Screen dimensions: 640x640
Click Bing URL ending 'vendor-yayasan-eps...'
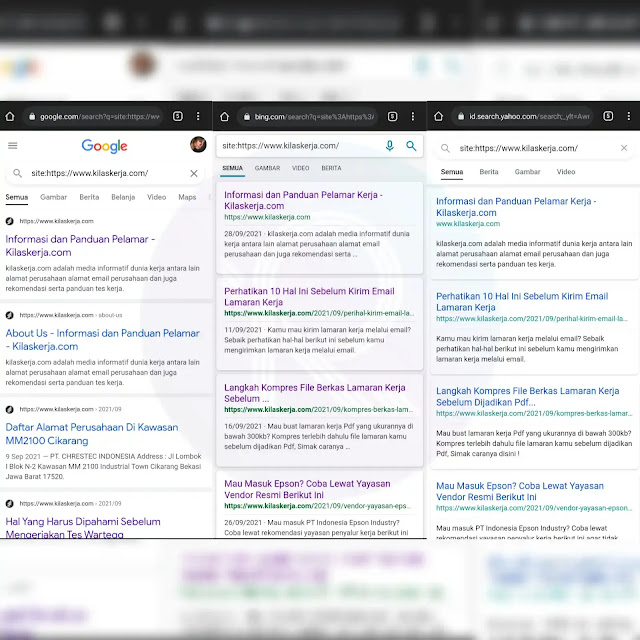tap(318, 506)
